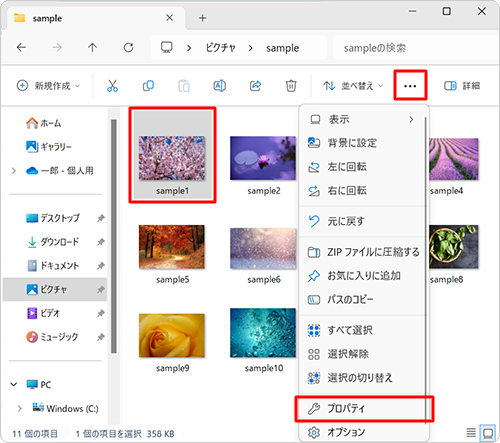This screenshot has width=500, height=443.
Task: Select the sample10 teal bubbles thumbnail
Action: [263, 333]
